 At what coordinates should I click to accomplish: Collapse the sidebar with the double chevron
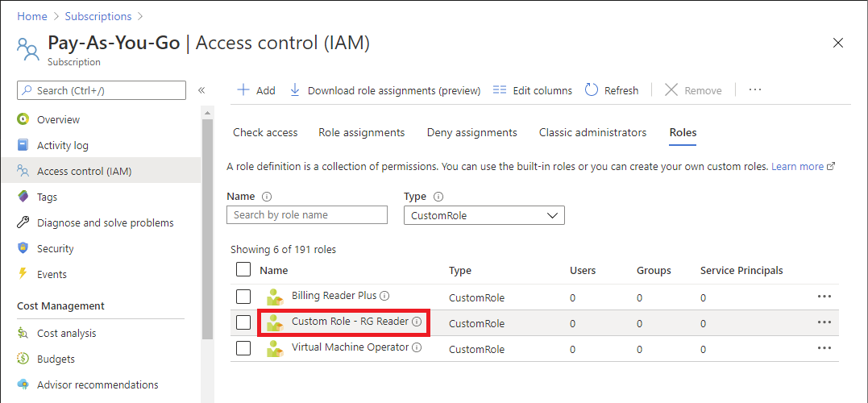click(201, 90)
